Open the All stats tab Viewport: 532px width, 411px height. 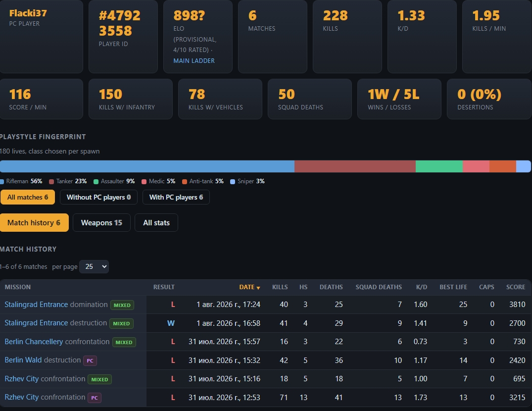pyautogui.click(x=156, y=223)
